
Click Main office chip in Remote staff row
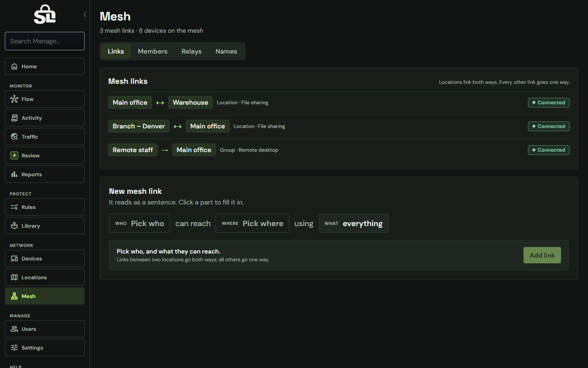[x=194, y=150]
